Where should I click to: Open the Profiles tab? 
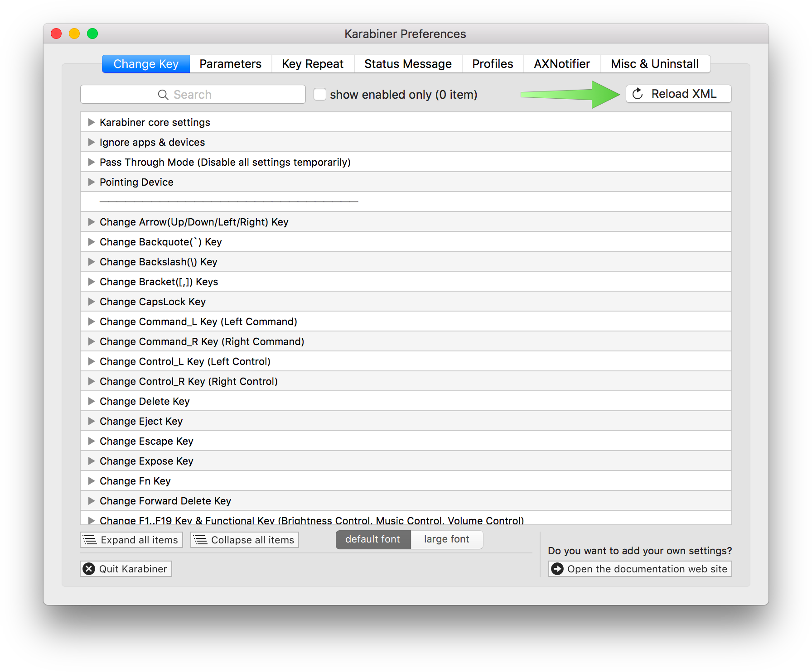[493, 64]
